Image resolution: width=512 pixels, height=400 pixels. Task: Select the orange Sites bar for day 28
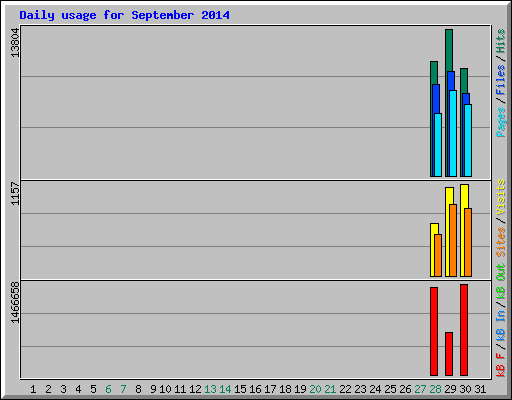coord(438,255)
